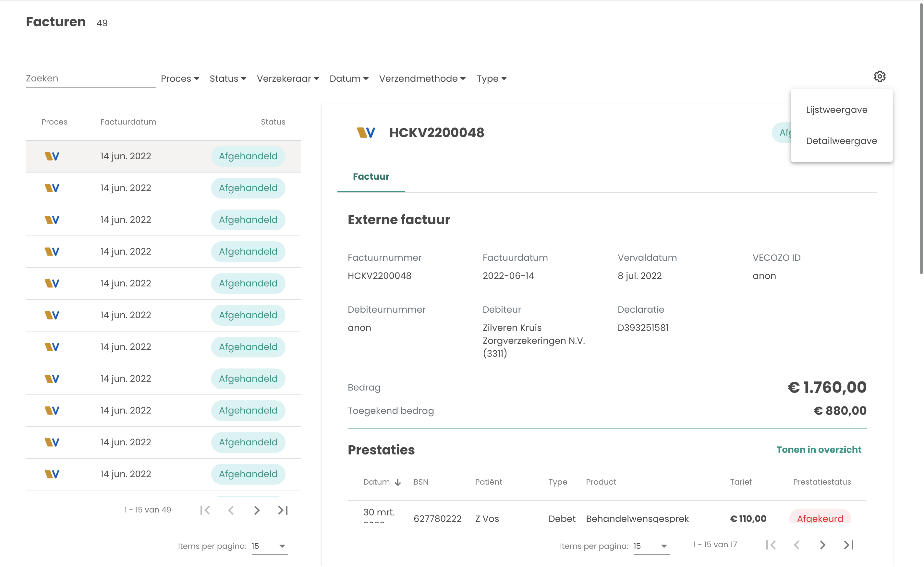Click the settings gear icon
This screenshot has width=924, height=567.
879,77
